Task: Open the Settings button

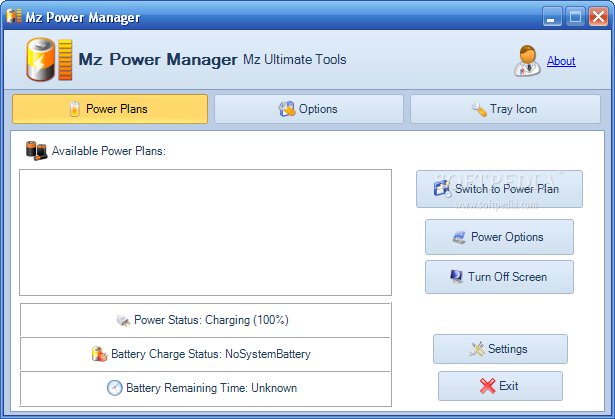Action: (x=500, y=349)
